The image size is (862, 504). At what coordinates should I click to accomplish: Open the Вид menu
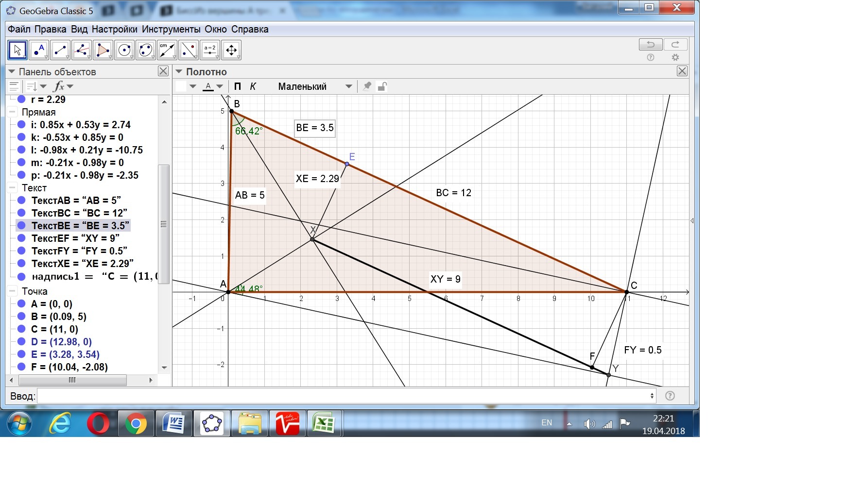[x=79, y=29]
